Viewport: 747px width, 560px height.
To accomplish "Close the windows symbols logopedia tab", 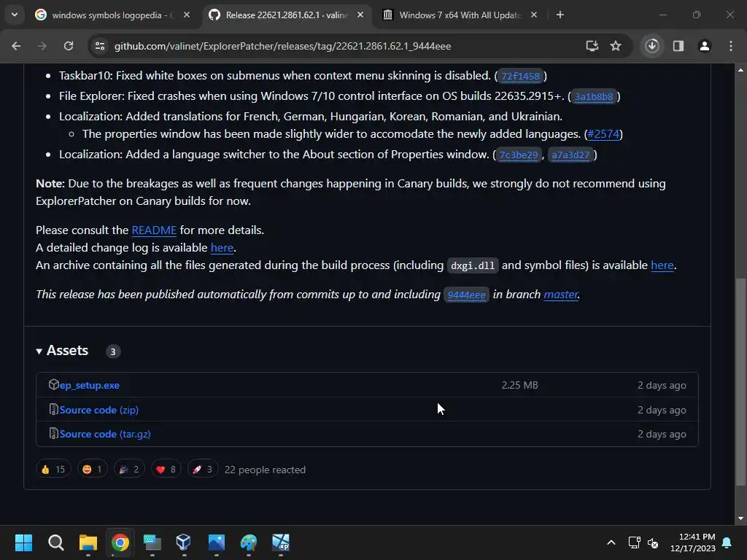I will coord(187,15).
